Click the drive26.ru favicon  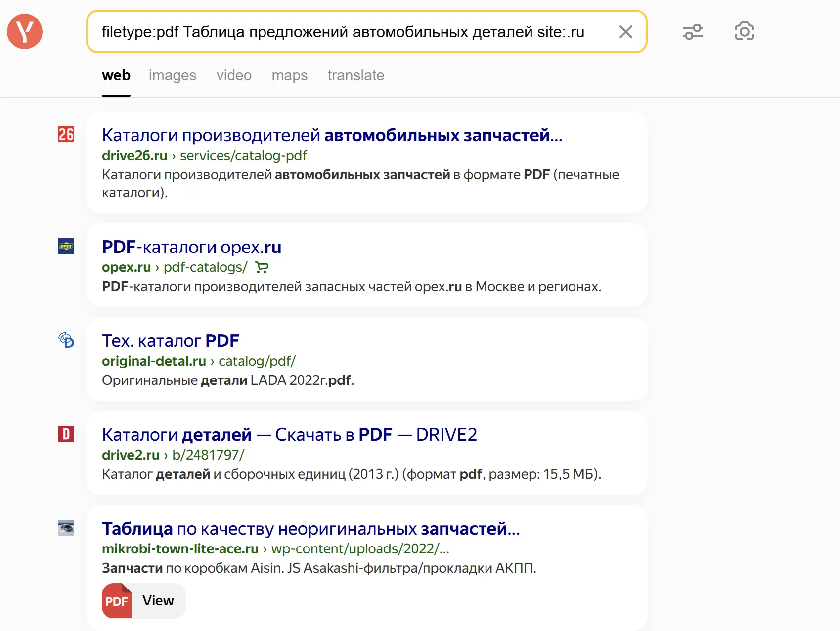pyautogui.click(x=66, y=134)
